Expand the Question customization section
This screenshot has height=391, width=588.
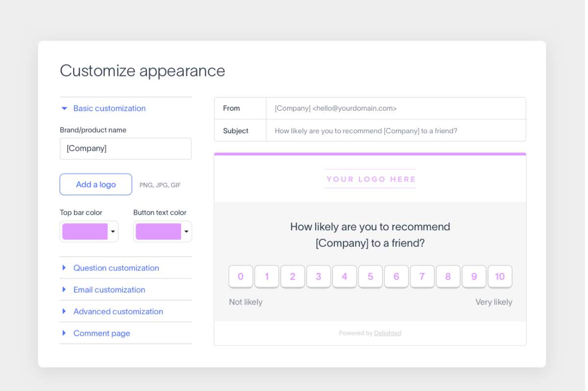pos(110,268)
